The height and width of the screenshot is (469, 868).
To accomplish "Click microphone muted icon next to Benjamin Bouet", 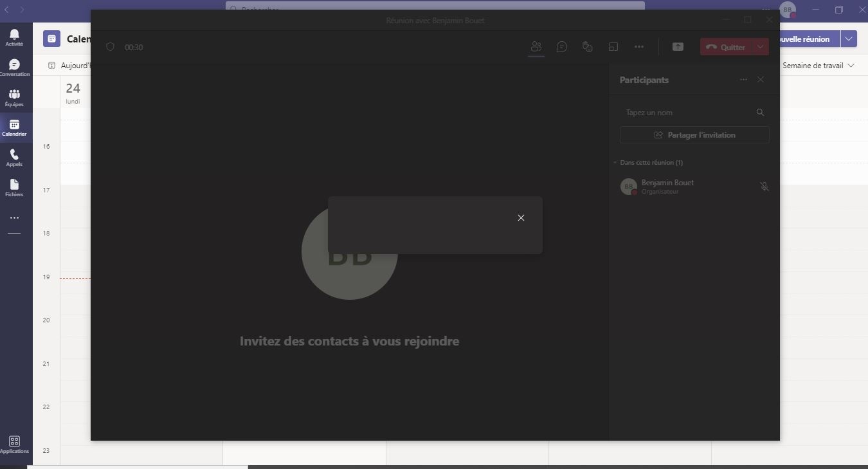I will 764,187.
